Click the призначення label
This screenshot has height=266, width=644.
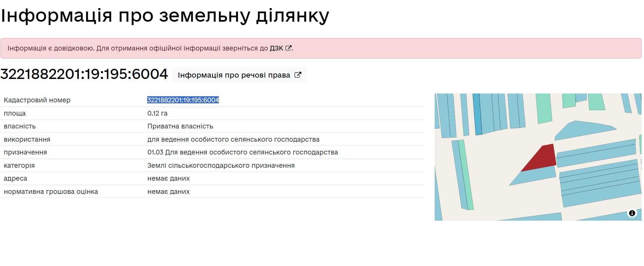pos(25,152)
